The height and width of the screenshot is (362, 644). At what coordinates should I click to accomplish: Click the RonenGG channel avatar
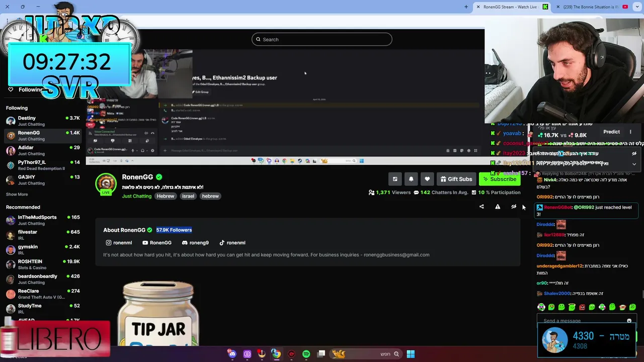coord(106,184)
